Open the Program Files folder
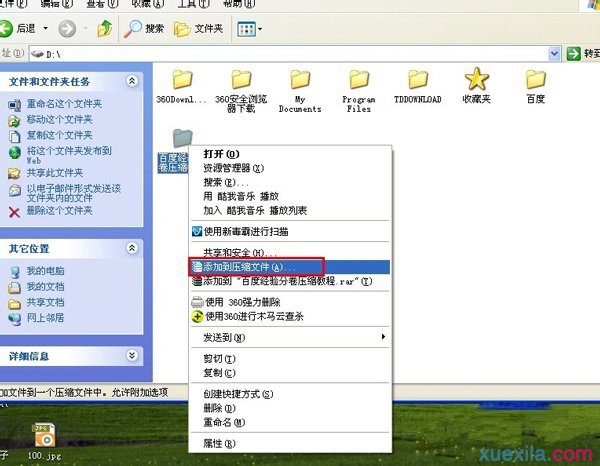600x466 pixels. tap(359, 80)
